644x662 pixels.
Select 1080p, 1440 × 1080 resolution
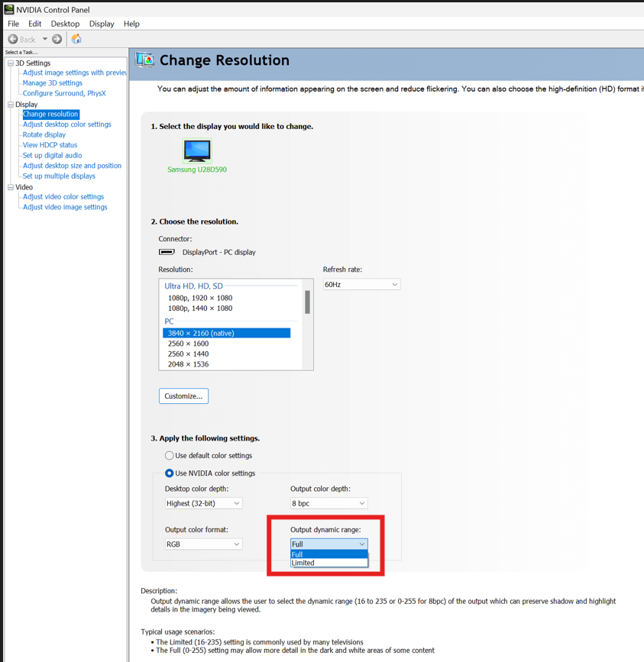(x=200, y=308)
